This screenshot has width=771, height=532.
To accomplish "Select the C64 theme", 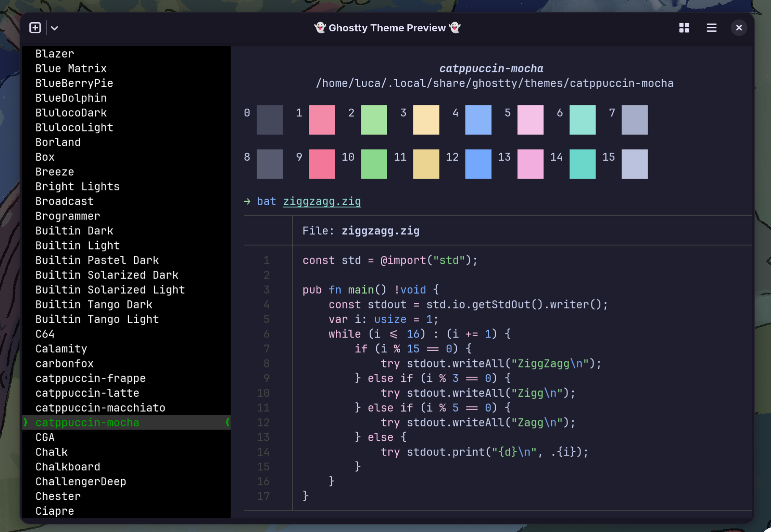I will [x=126, y=334].
